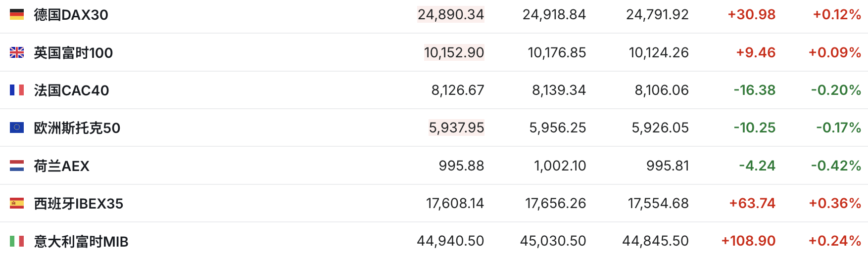Click the French flag icon
Image resolution: width=868 pixels, height=257 pixels.
[x=17, y=90]
